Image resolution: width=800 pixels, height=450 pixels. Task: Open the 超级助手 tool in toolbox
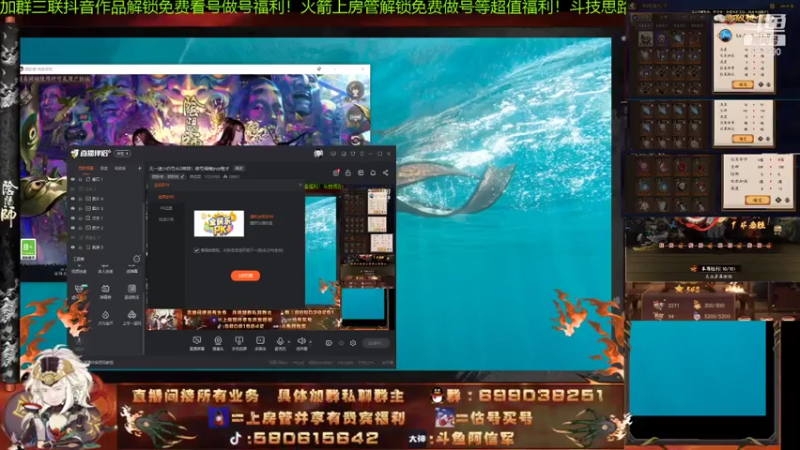pyautogui.click(x=132, y=292)
